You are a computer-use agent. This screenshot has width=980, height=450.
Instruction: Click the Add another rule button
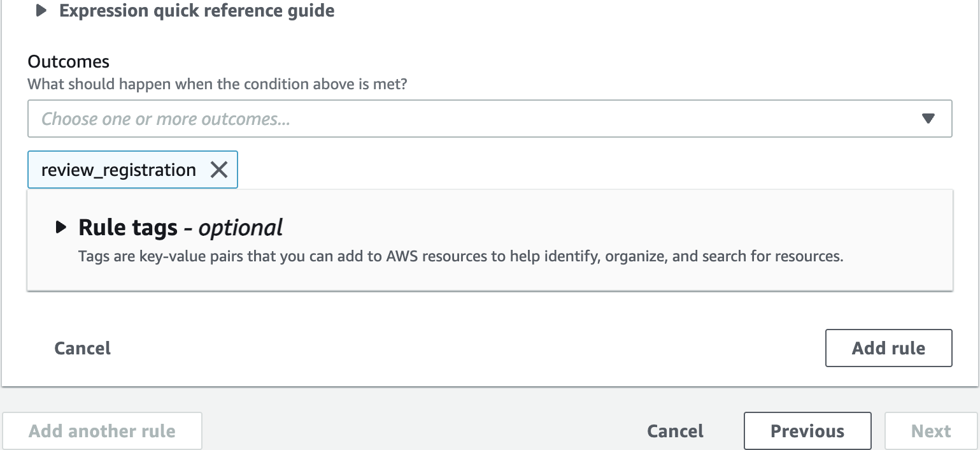tap(102, 431)
